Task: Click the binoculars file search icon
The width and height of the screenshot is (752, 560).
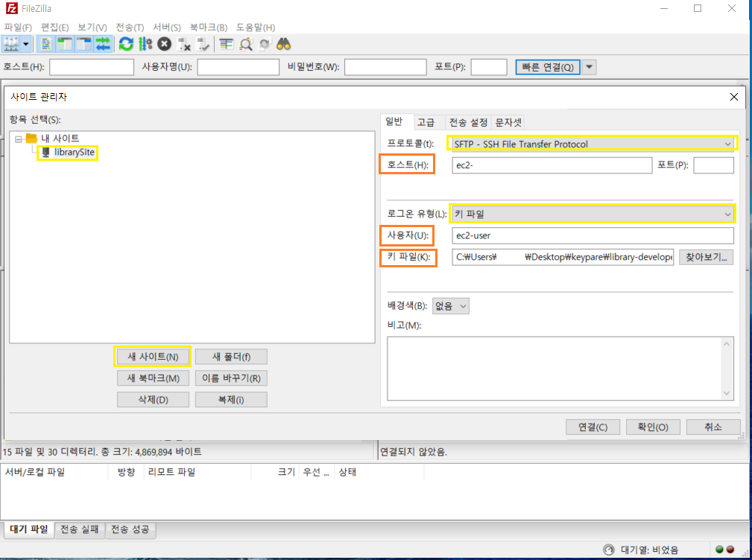Action: coord(283,45)
